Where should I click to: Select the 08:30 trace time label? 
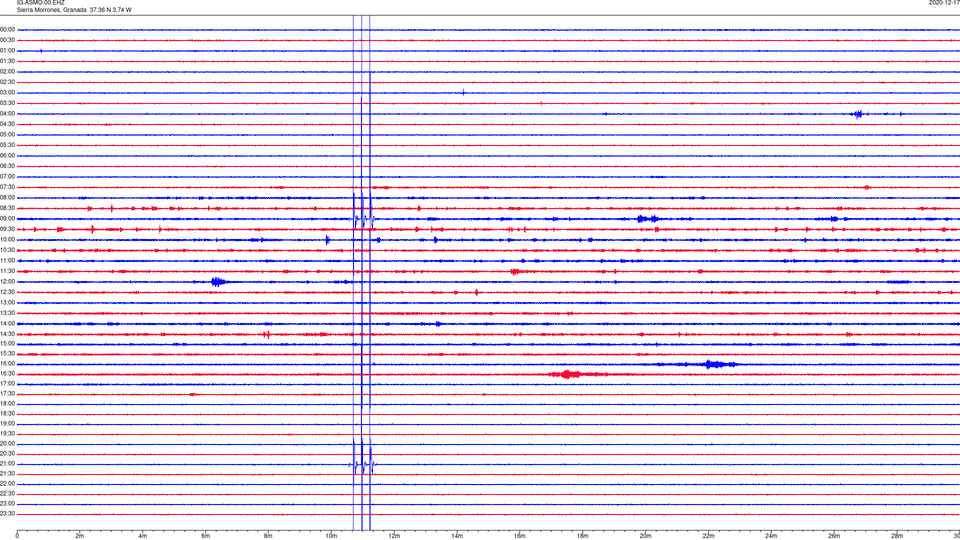[7, 208]
